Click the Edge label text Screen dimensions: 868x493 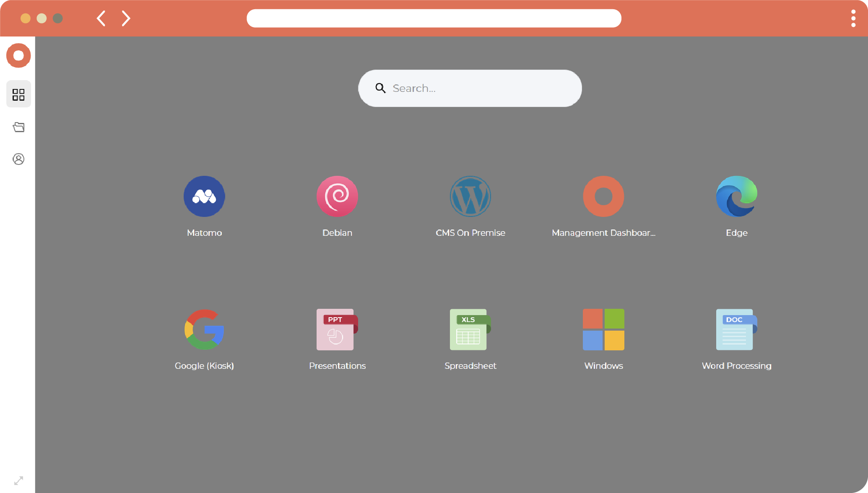[737, 233]
